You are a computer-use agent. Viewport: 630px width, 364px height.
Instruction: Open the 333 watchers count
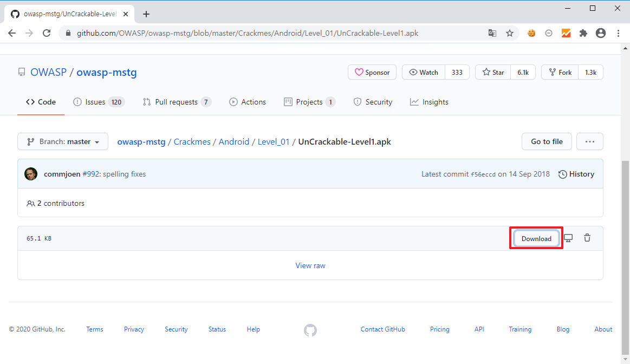(457, 73)
